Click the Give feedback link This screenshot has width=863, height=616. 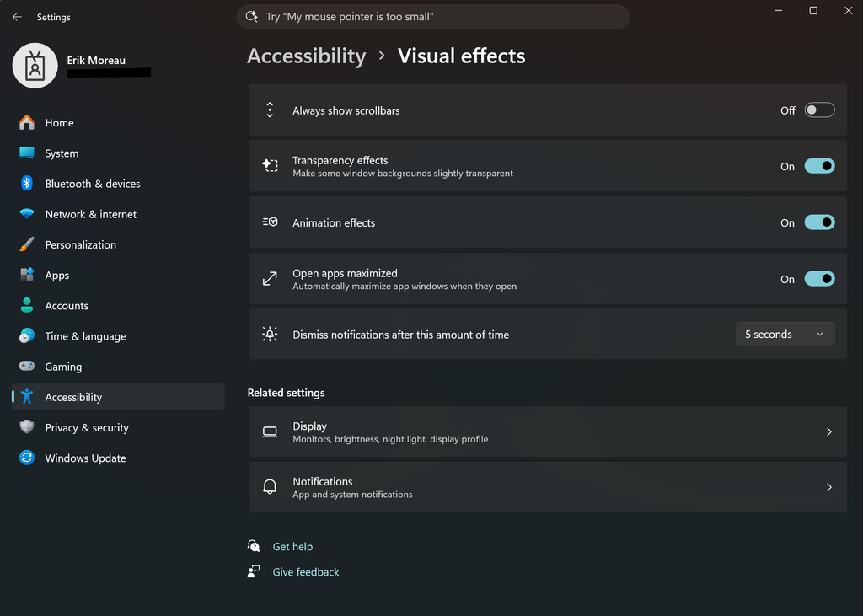306,572
